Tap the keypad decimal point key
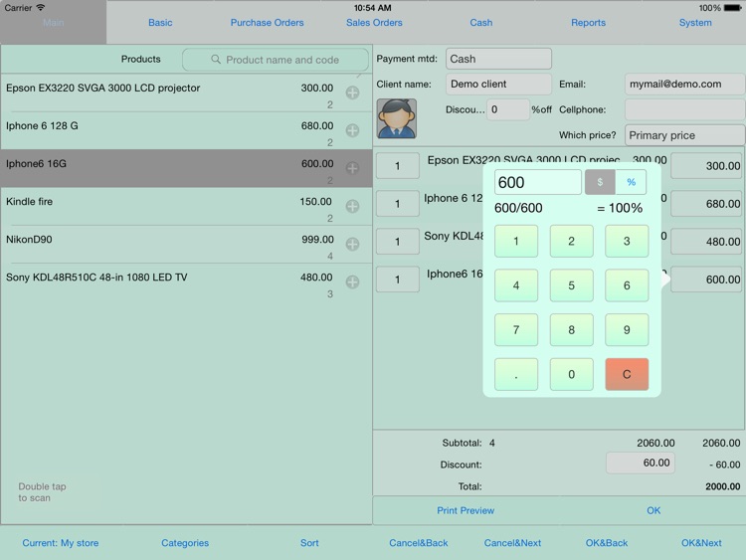Screen dimensions: 746x560 (515, 374)
